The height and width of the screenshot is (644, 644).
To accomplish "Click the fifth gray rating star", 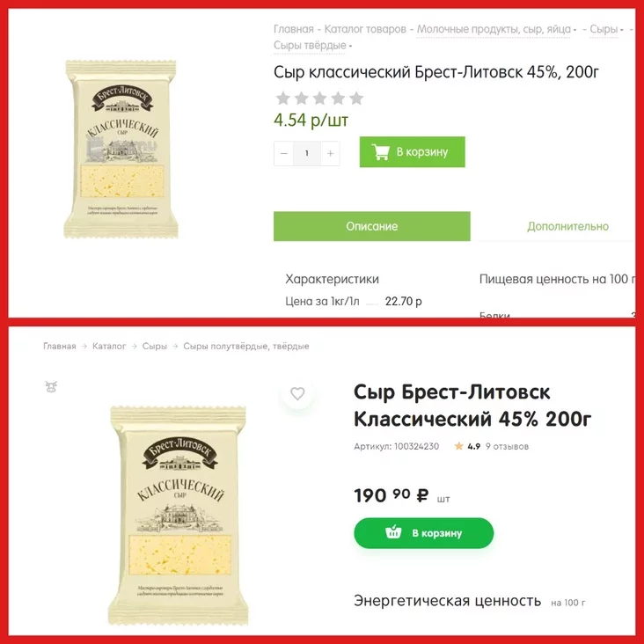I will pyautogui.click(x=356, y=99).
